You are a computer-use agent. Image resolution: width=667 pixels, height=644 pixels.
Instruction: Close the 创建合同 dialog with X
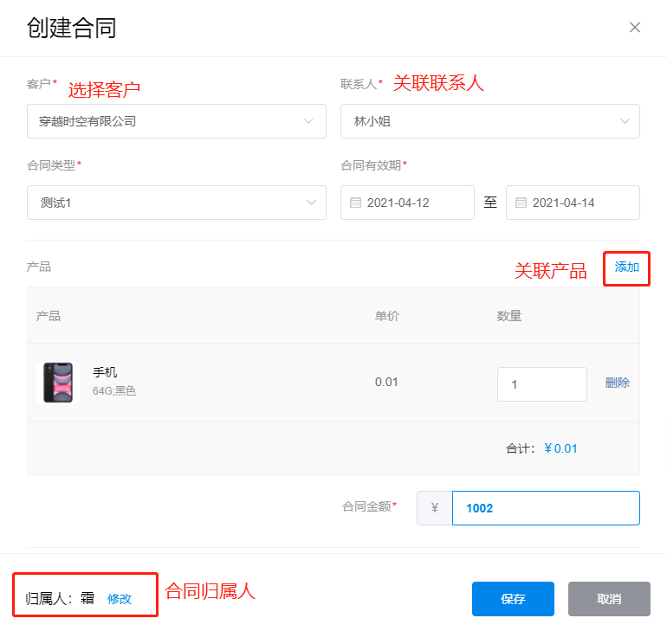[x=635, y=27]
